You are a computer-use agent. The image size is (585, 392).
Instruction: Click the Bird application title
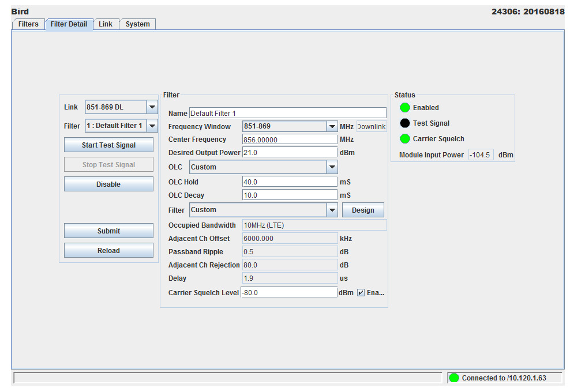pos(20,12)
